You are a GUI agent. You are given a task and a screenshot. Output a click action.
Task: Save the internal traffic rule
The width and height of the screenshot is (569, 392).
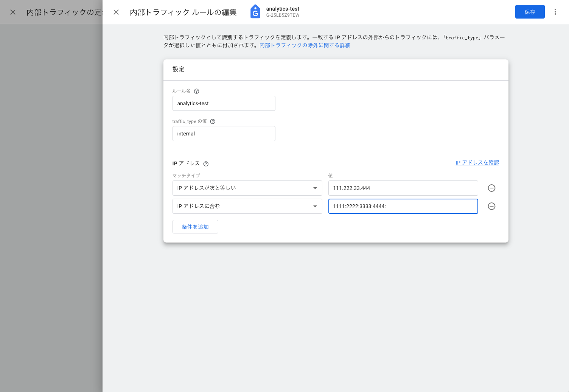[530, 12]
